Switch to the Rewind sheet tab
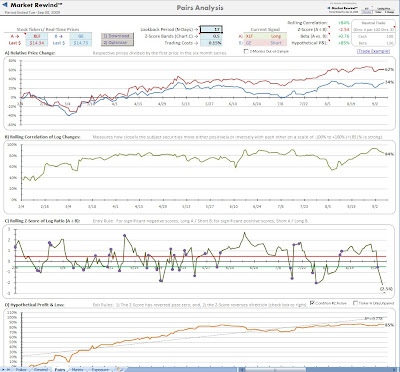This screenshot has width=400, height=372. (x=41, y=369)
